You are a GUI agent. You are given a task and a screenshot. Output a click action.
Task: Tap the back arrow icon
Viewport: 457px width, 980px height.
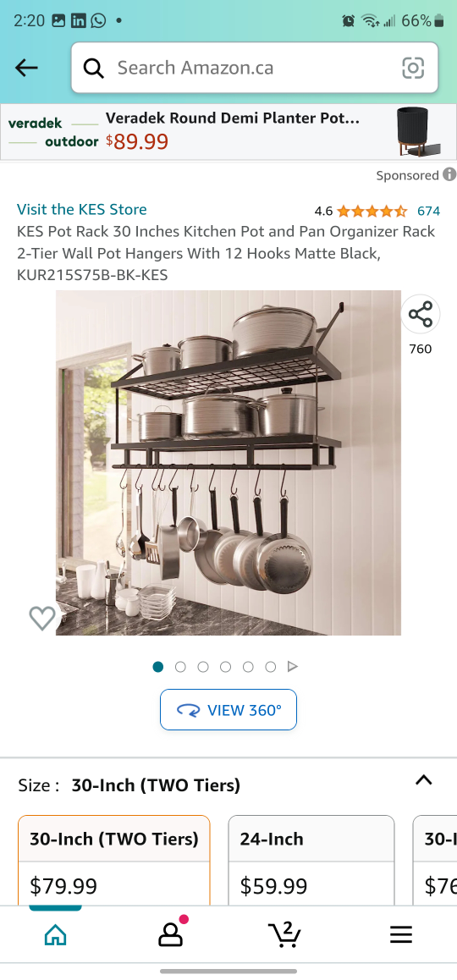click(26, 68)
